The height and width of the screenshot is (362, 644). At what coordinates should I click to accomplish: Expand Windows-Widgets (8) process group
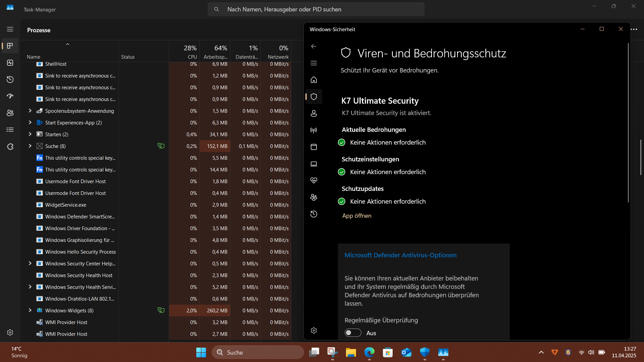coord(30,310)
